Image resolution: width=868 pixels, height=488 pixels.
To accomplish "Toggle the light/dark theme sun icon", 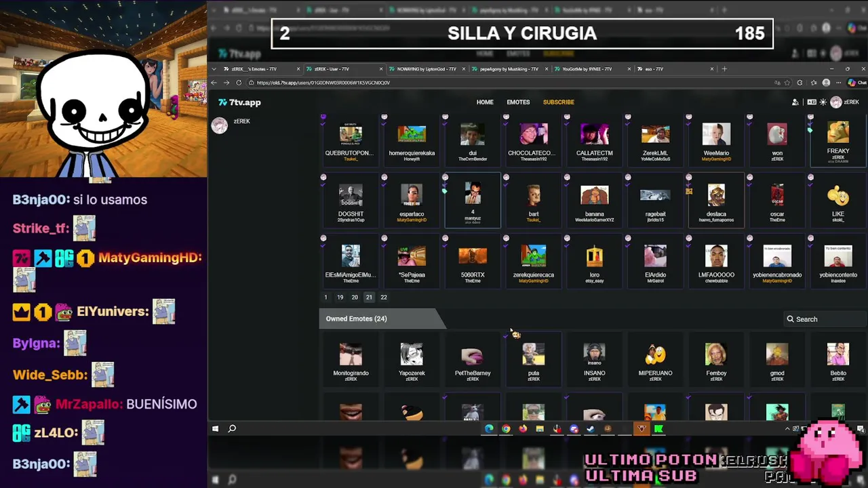I will pos(823,102).
